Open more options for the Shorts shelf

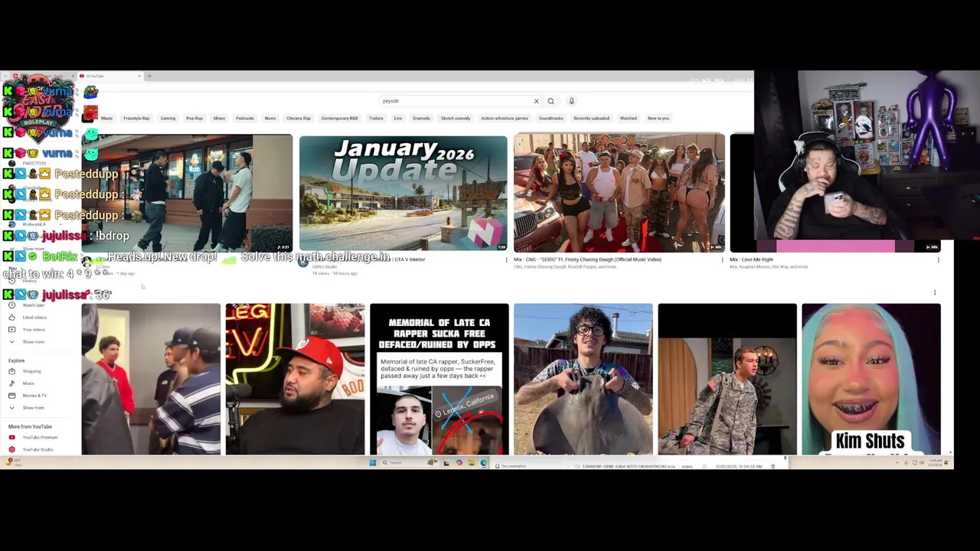pos(935,292)
